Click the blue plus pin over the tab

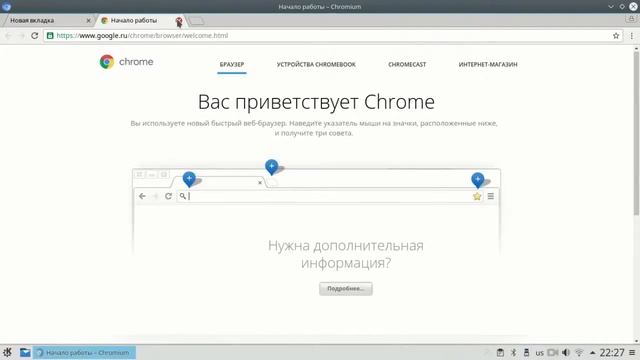click(x=189, y=179)
